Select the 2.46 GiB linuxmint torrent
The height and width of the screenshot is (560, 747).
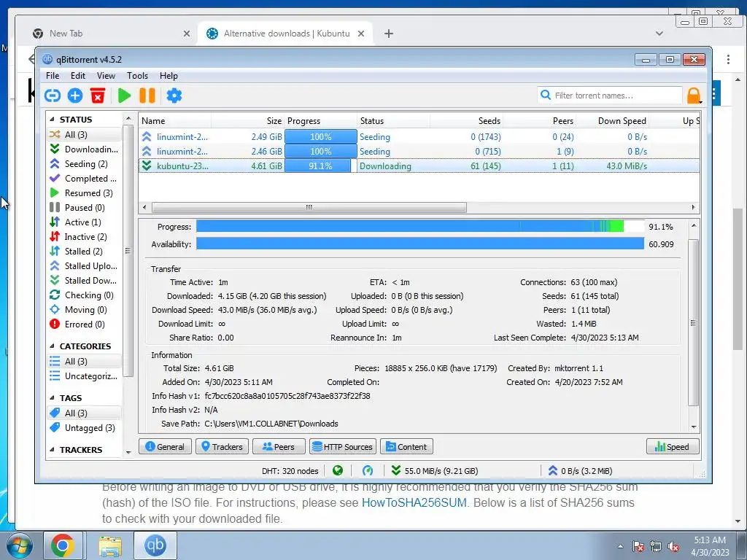point(419,152)
